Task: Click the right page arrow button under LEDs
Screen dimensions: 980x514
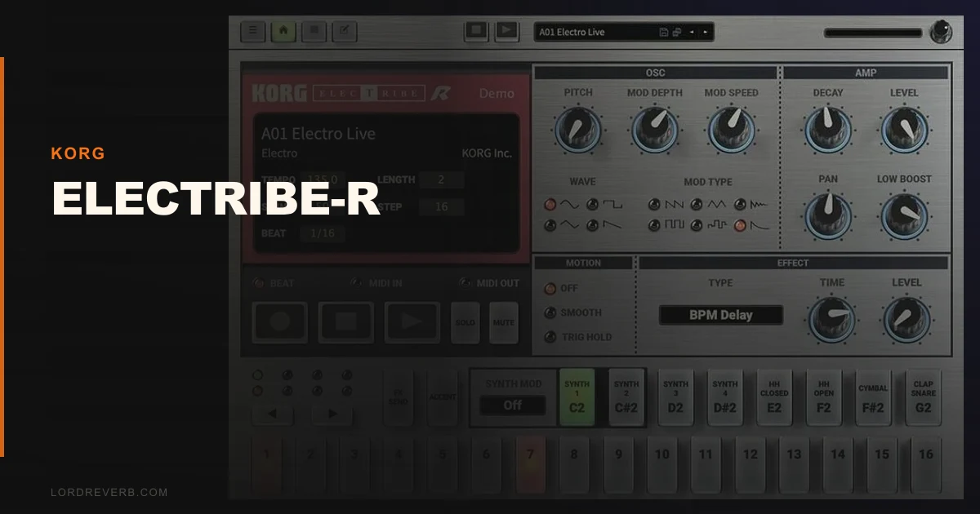Action: (332, 414)
